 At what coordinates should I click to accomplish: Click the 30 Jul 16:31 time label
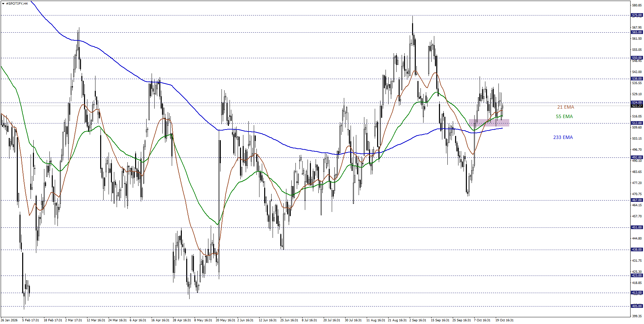[x=353, y=320]
